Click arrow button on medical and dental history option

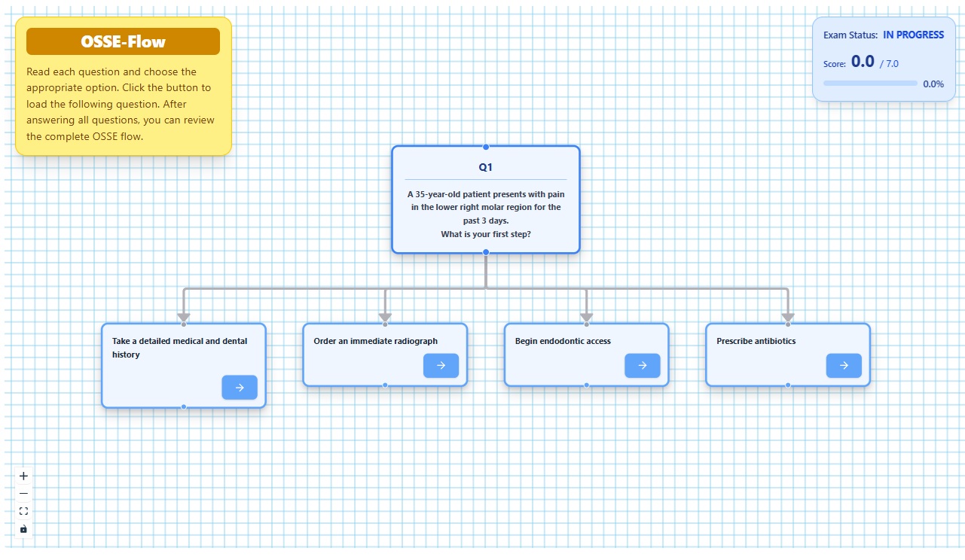pyautogui.click(x=240, y=388)
